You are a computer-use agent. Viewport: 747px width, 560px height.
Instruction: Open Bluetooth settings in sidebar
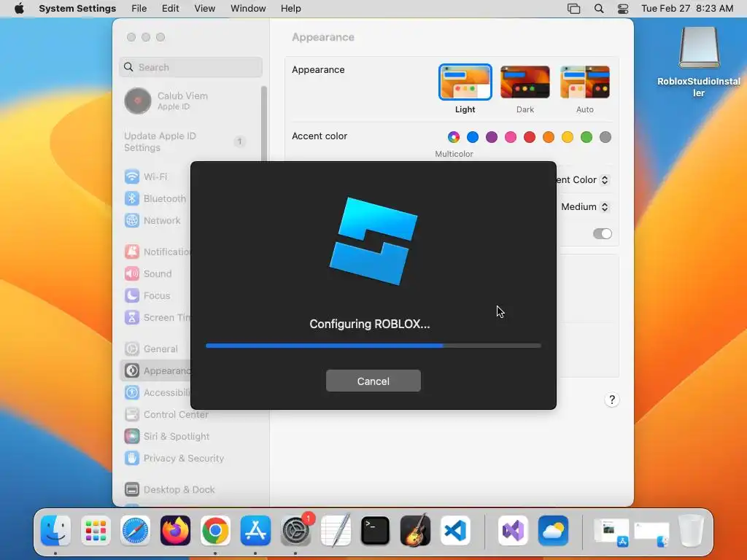[x=155, y=198]
